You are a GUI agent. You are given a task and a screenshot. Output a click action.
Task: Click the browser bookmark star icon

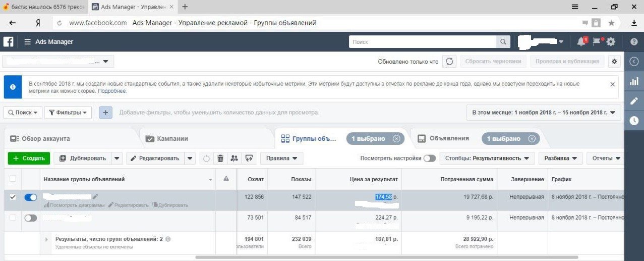[x=611, y=23]
